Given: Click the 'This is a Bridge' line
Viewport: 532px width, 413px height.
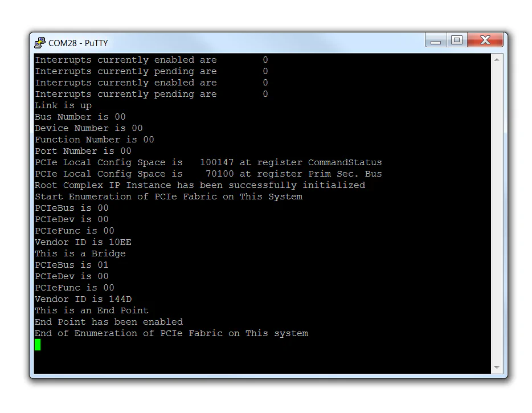Looking at the screenshot, I should coord(80,253).
